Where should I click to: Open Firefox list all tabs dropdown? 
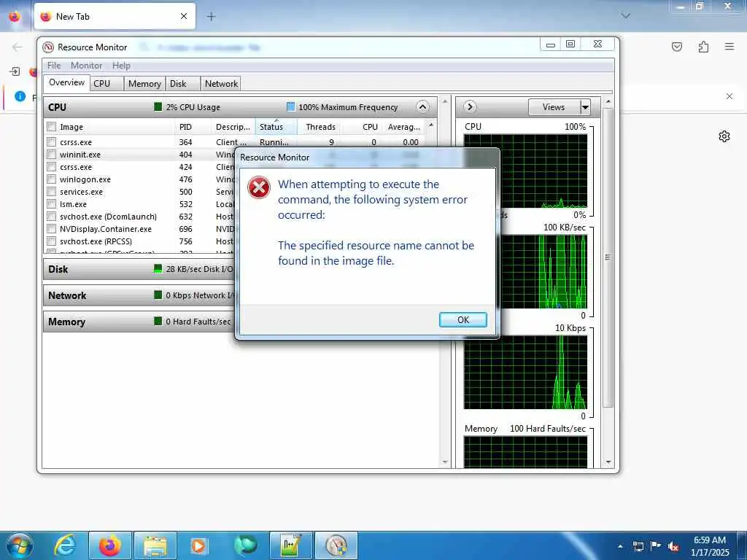tap(625, 16)
